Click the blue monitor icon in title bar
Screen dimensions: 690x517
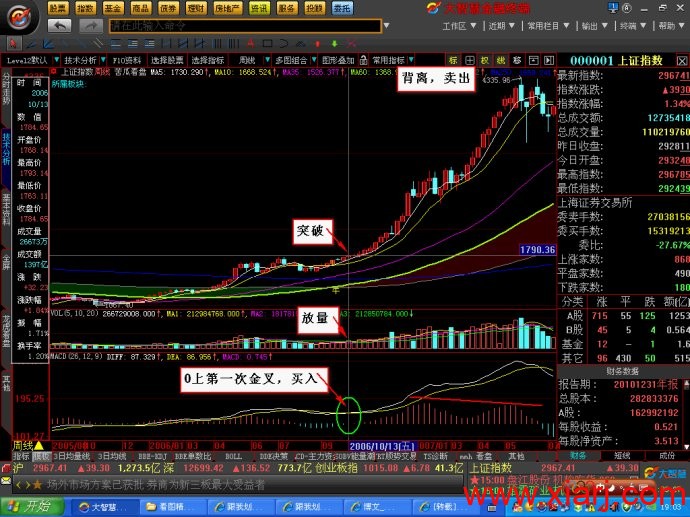point(613,7)
